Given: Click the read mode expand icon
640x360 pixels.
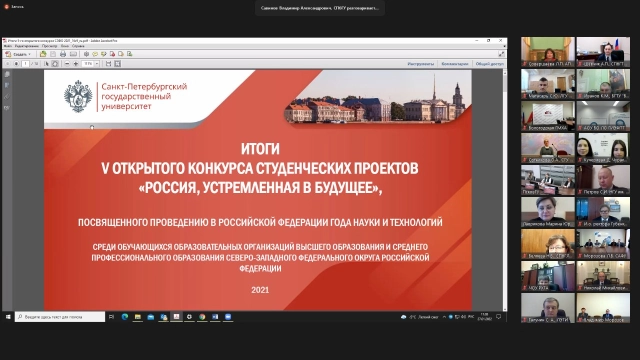Looking at the screenshot, I should click(x=501, y=54).
